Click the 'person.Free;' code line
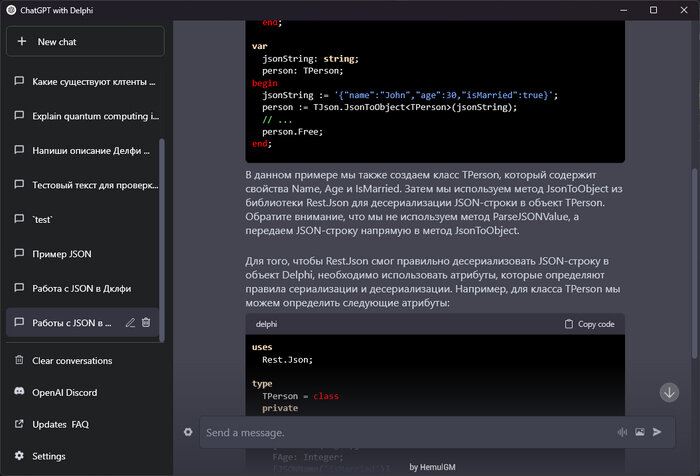 pyautogui.click(x=292, y=132)
